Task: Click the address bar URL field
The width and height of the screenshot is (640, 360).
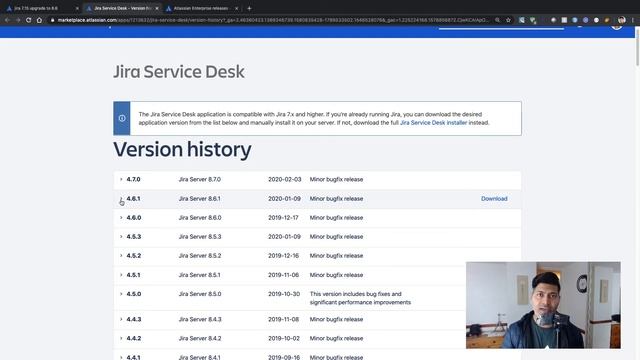Action: [273, 20]
